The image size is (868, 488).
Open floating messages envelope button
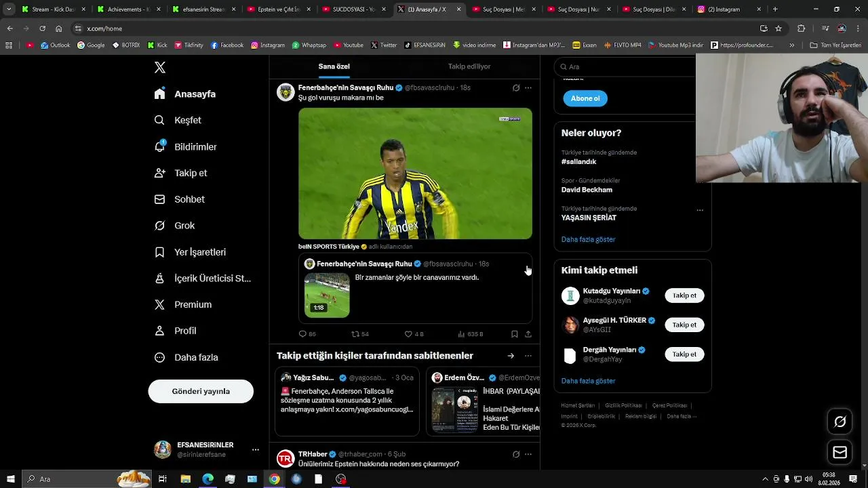click(x=840, y=452)
